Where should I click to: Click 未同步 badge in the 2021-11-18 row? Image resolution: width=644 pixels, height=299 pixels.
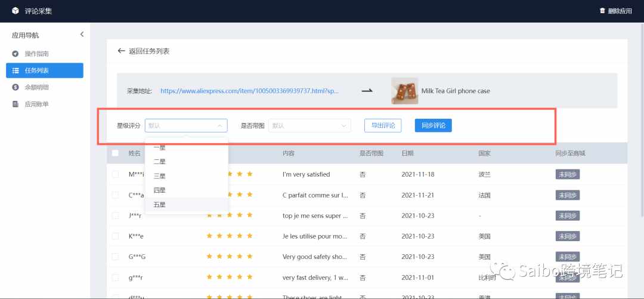568,174
